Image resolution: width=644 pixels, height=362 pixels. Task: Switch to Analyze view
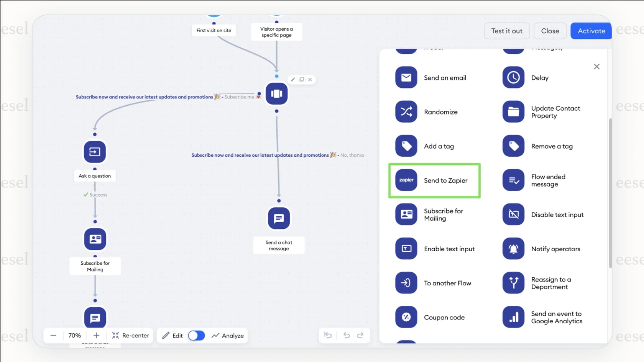pyautogui.click(x=228, y=336)
